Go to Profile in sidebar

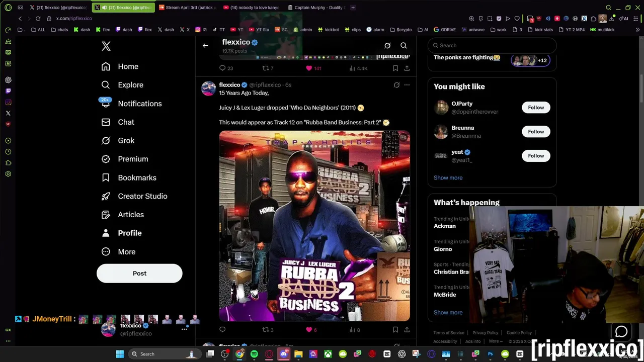click(x=121, y=233)
